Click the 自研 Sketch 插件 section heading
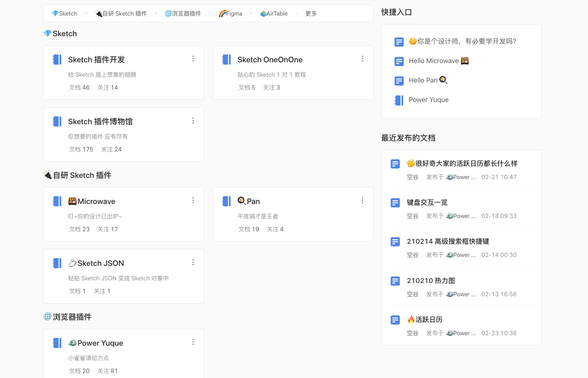This screenshot has height=378, width=588. click(77, 175)
